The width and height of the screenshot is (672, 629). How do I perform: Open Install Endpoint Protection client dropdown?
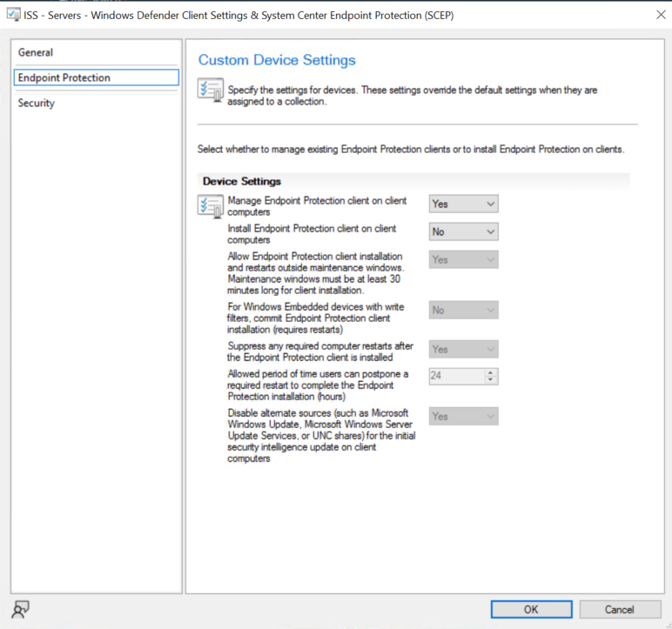(x=463, y=231)
